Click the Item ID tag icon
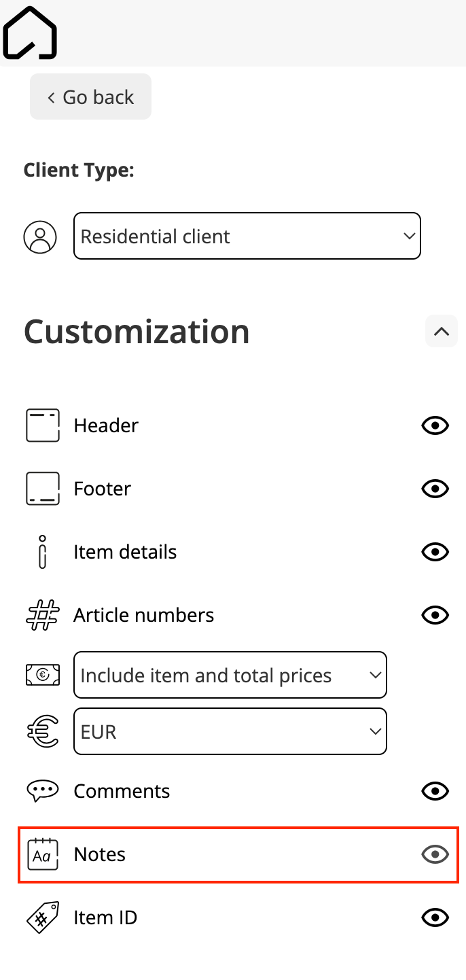The width and height of the screenshot is (466, 980). (x=42, y=917)
